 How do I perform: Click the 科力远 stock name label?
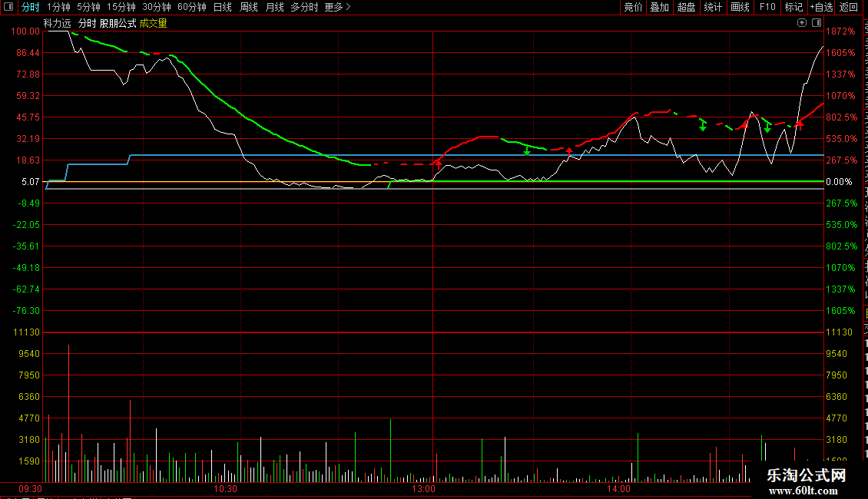(58, 23)
